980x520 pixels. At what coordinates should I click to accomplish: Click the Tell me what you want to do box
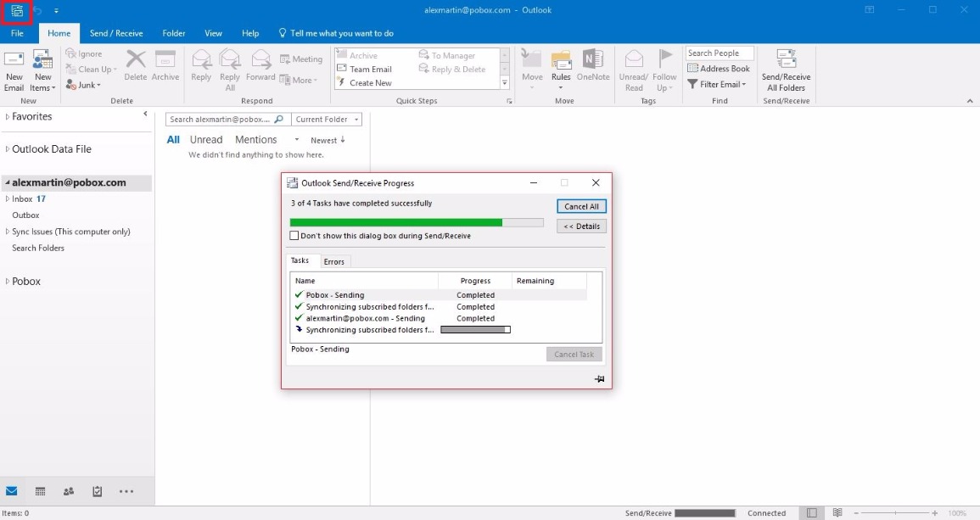coord(336,33)
